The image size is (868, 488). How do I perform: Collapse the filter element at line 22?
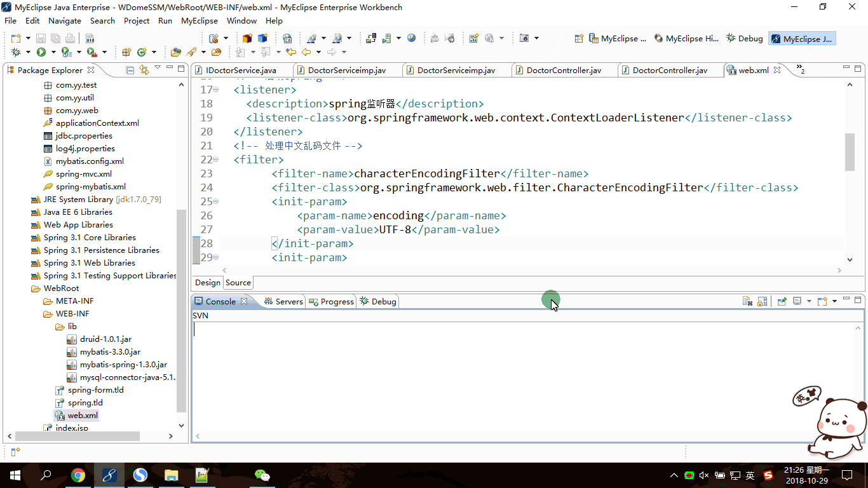(216, 159)
